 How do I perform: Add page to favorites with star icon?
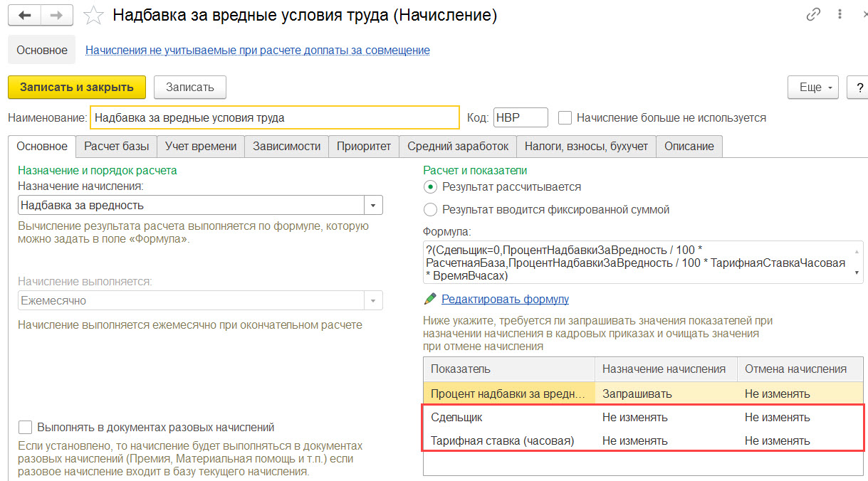pyautogui.click(x=94, y=15)
